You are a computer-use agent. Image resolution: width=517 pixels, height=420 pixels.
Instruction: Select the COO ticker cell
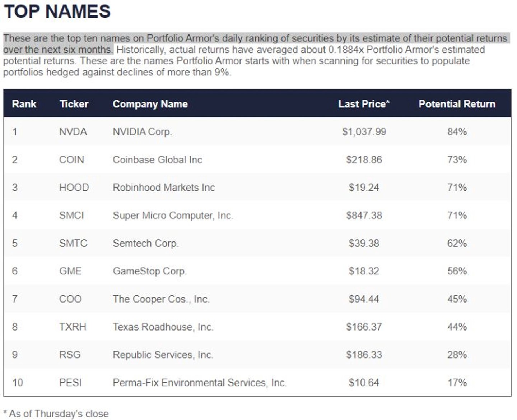tap(70, 299)
